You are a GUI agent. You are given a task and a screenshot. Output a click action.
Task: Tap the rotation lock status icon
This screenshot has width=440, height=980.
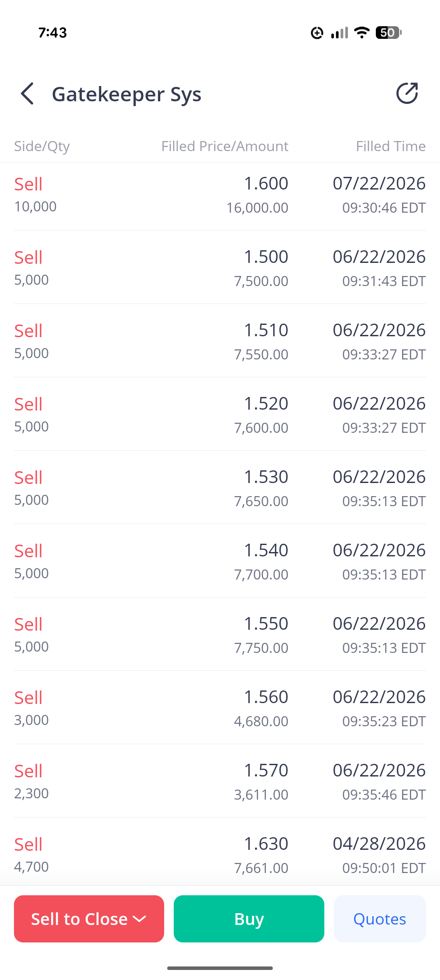pos(317,33)
